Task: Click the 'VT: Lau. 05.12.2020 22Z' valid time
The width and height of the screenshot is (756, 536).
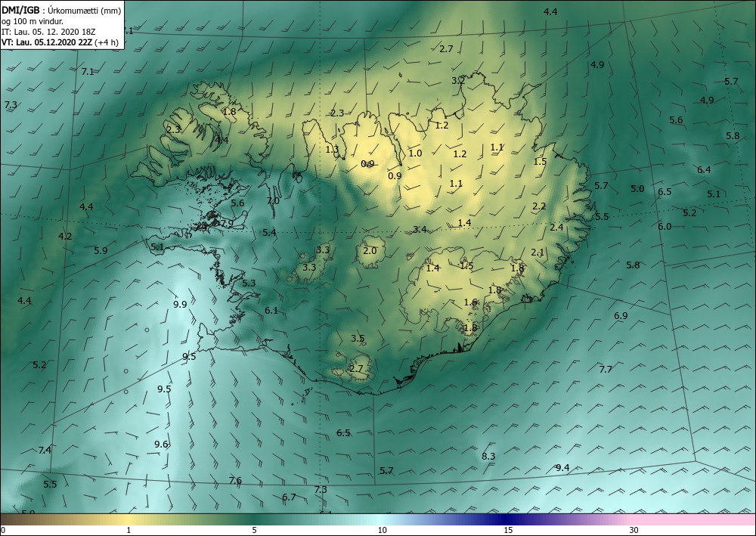Action: click(47, 42)
